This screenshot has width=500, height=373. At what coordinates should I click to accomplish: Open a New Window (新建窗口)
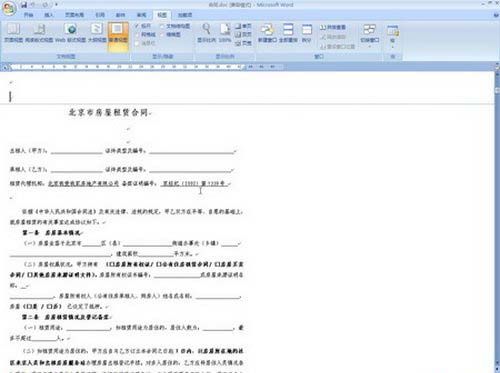point(267,33)
